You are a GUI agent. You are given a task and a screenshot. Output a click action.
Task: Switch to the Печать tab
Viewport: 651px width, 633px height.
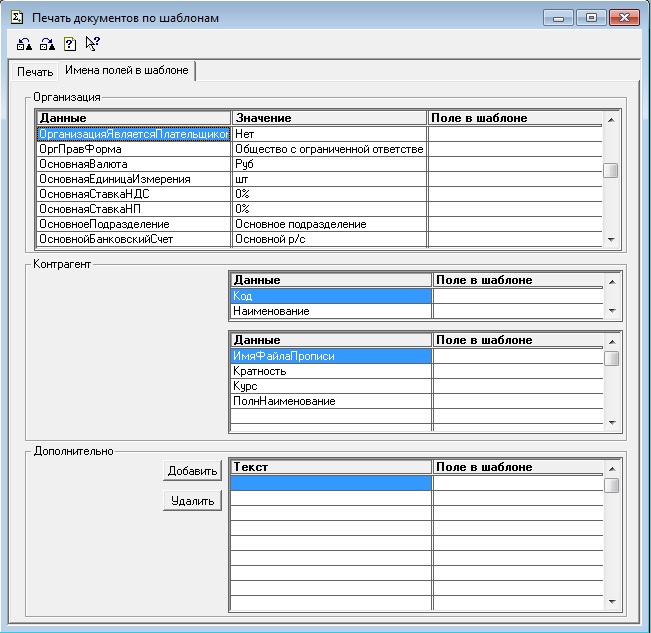pyautogui.click(x=35, y=72)
